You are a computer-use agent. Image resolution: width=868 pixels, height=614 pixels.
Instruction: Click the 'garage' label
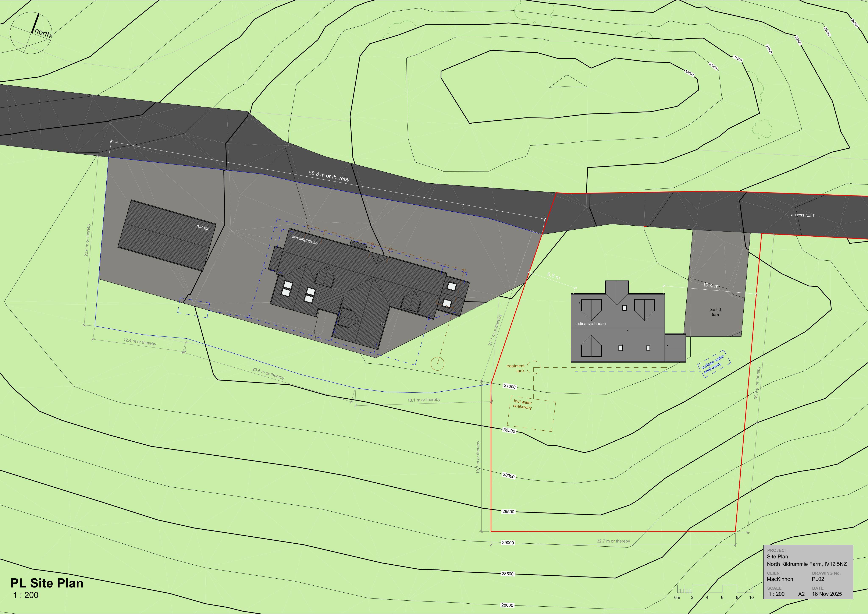tap(203, 227)
